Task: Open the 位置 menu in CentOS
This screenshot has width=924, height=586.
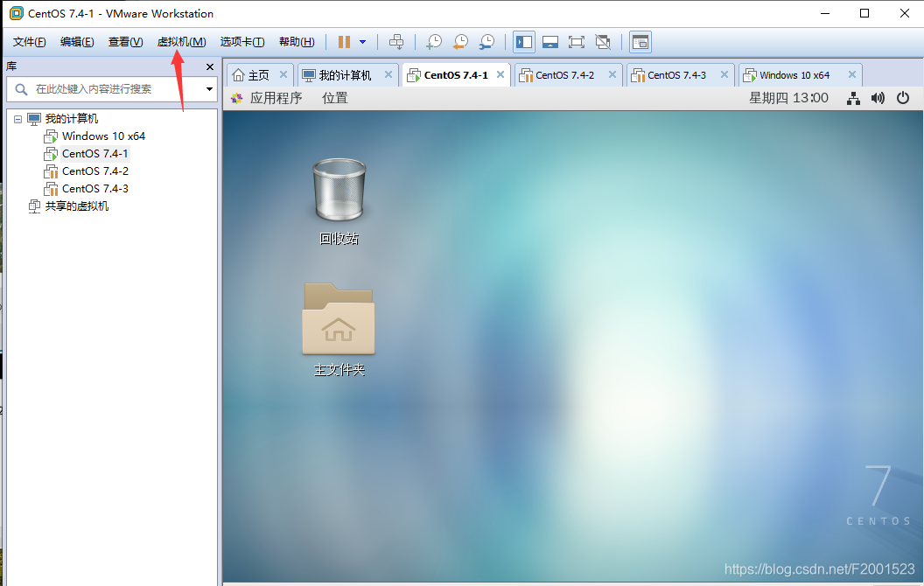Action: (x=335, y=98)
